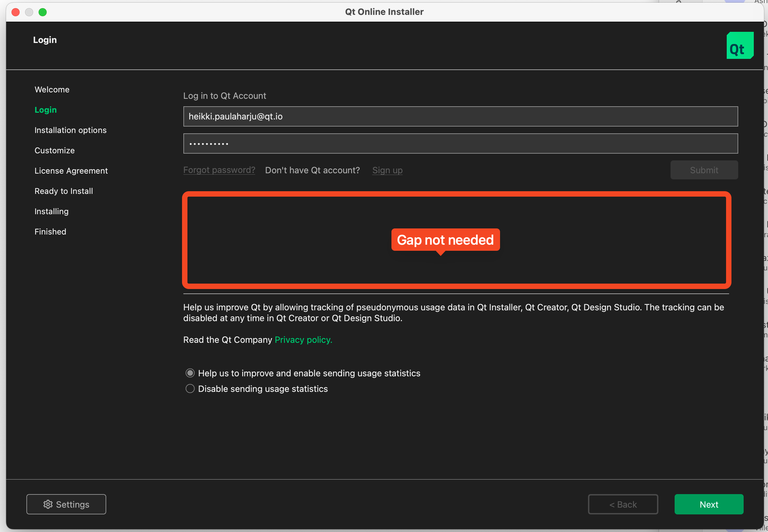Select Ready to Install step in sidebar
This screenshot has width=768, height=532.
[x=64, y=191]
